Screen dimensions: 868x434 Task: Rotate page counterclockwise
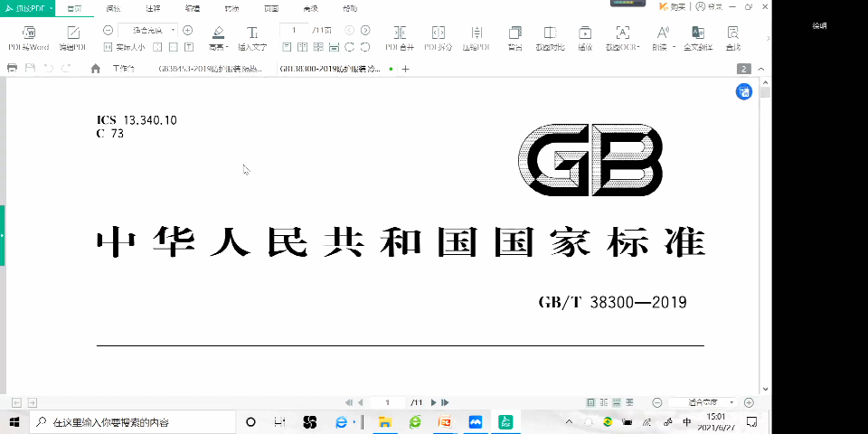[365, 47]
